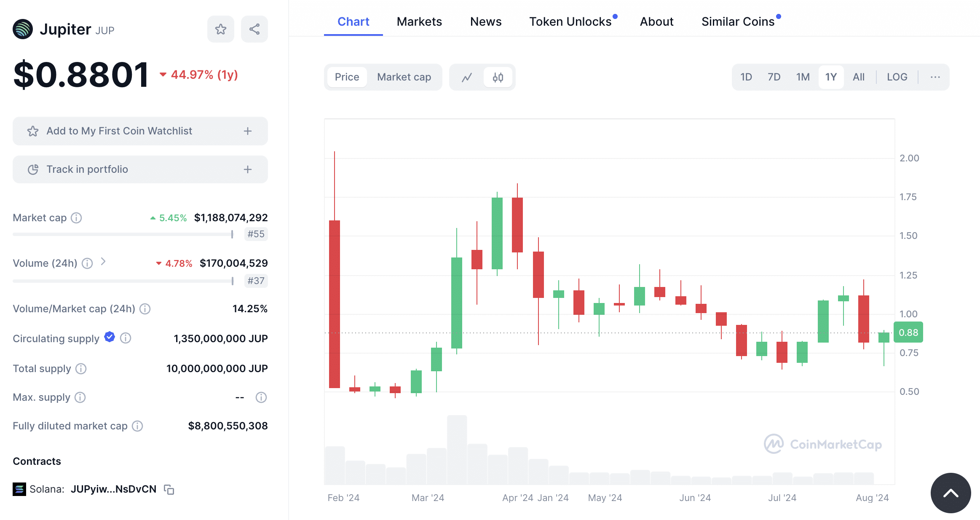Click the $170,004,529 volume value

pyautogui.click(x=234, y=263)
